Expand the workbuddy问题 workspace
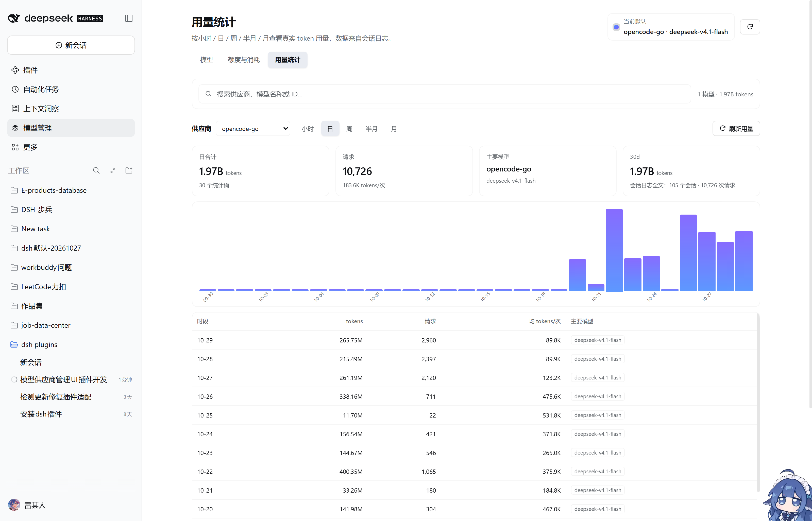 (71, 268)
